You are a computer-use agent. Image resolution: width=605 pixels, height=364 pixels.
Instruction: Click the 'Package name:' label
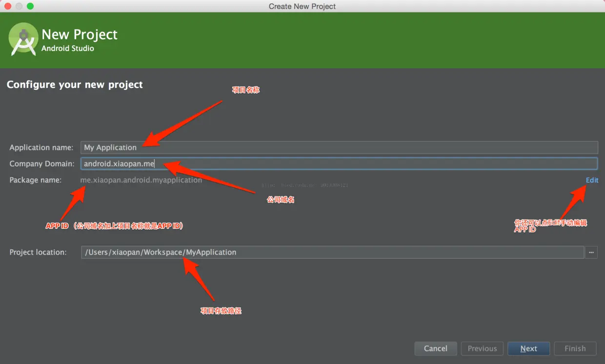[x=36, y=180]
